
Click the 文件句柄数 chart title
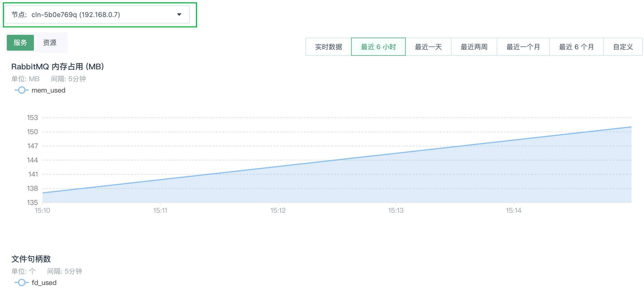point(31,259)
